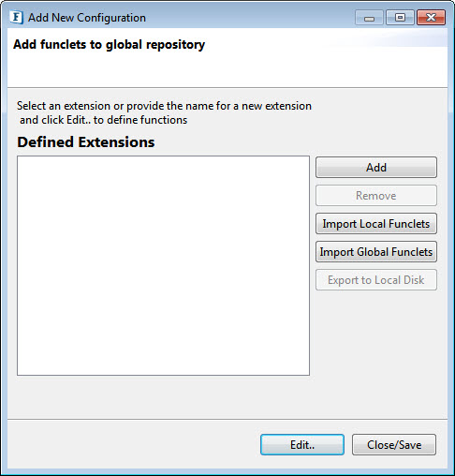
Task: Open the Edit.. function editor
Action: (x=302, y=444)
